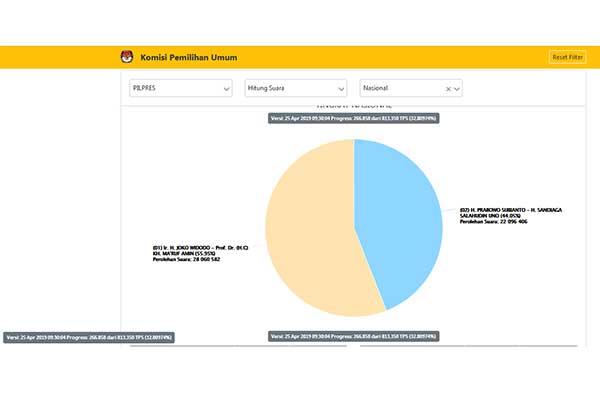Click the Komisi Pemilihan Umum title
This screenshot has width=600, height=400.
[x=189, y=57]
